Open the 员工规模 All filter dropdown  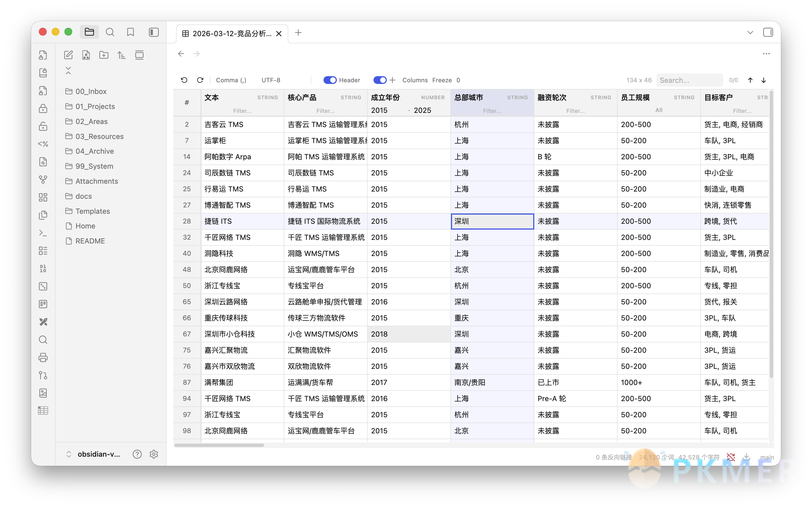(x=659, y=110)
